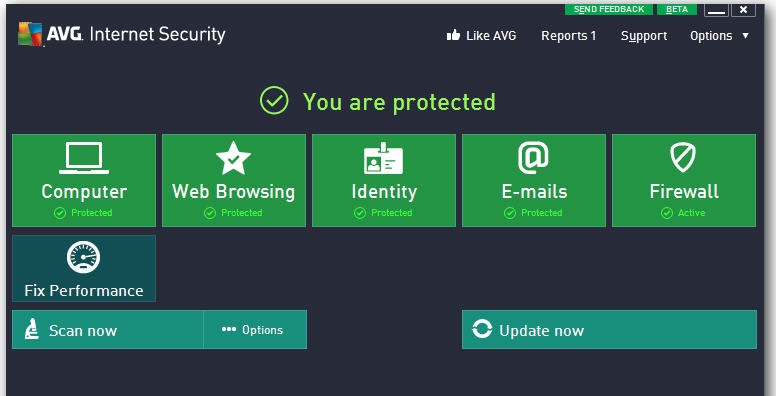Click the microscope scan icon
776x396 pixels.
click(32, 329)
